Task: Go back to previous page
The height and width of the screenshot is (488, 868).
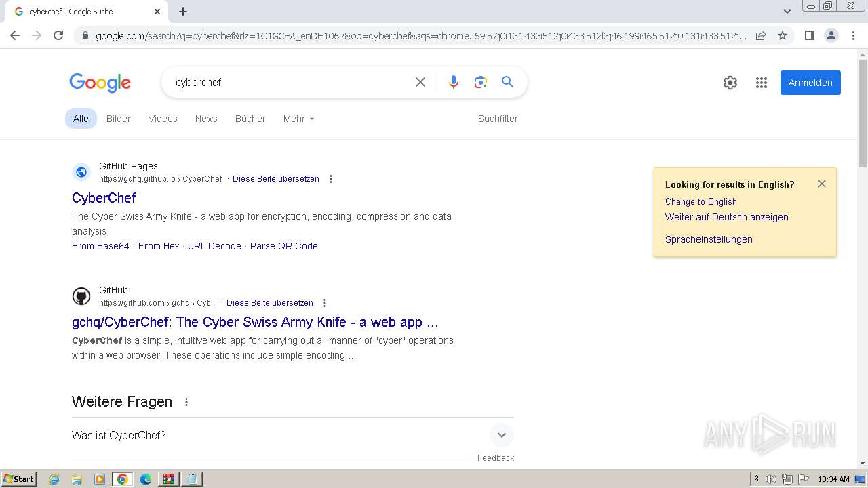Action: [15, 35]
